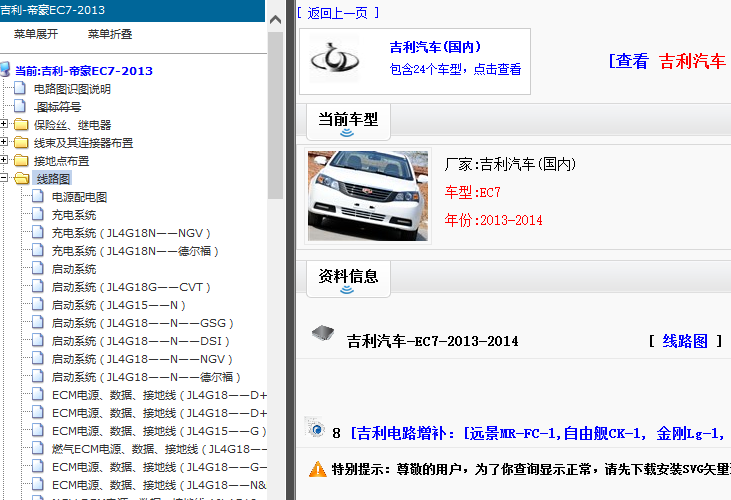731x500 pixels.
Task: Open the 图标符号 entry
Action: pyautogui.click(x=58, y=107)
